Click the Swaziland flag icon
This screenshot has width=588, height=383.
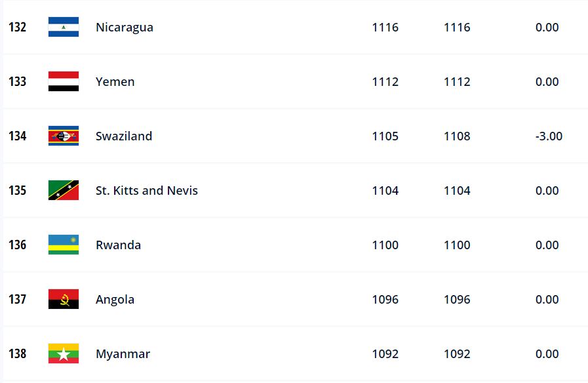[64, 136]
